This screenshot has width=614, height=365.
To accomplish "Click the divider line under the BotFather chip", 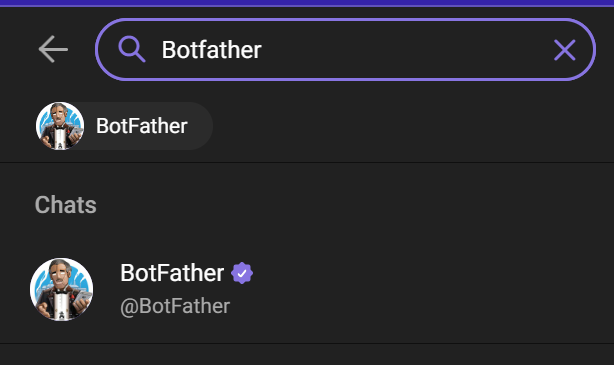I will point(307,162).
